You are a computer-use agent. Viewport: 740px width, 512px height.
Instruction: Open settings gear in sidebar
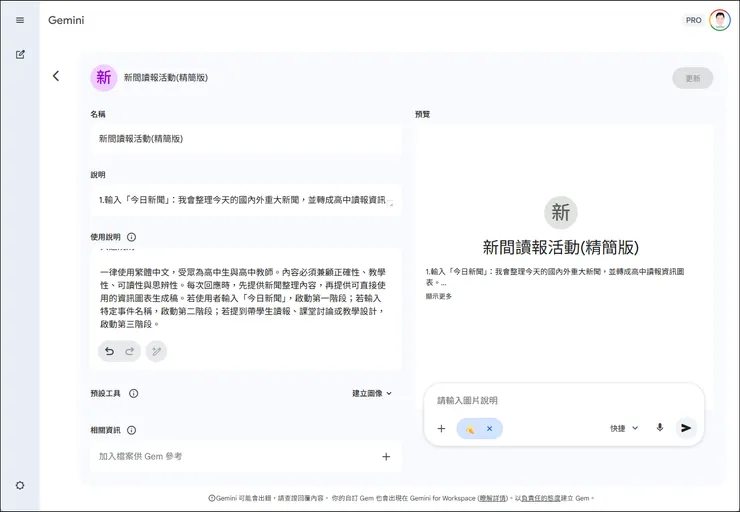(20, 485)
